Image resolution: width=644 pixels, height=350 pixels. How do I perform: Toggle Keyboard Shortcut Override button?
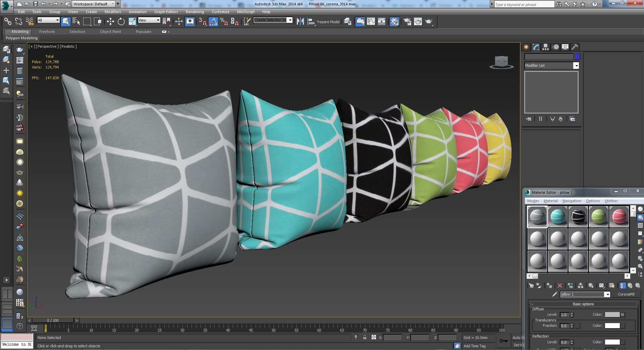point(190,21)
